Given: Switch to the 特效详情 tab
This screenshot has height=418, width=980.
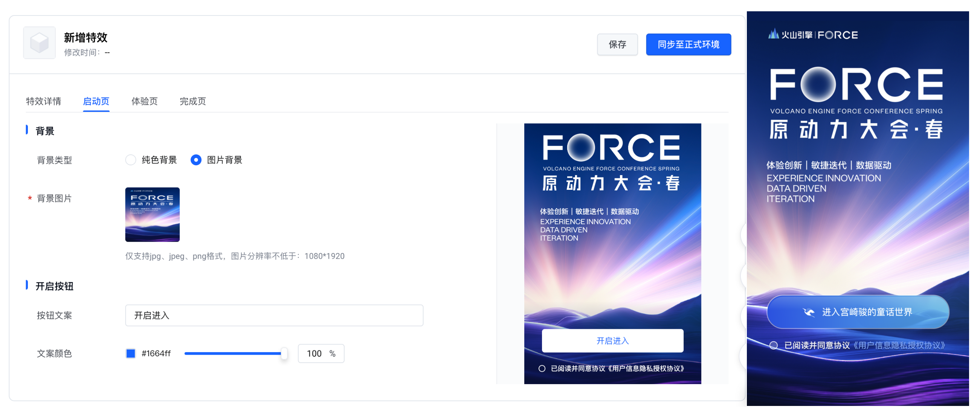Looking at the screenshot, I should (43, 101).
